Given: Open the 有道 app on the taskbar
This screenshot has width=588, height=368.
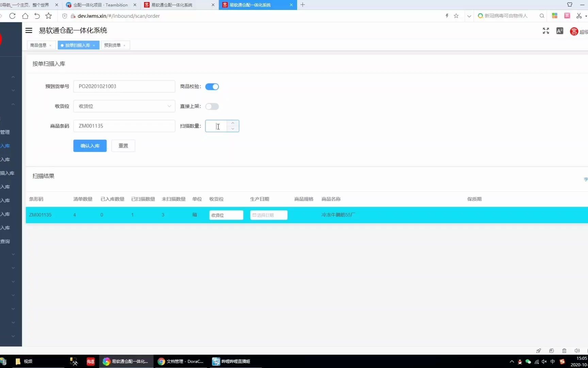Looking at the screenshot, I should pyautogui.click(x=91, y=362).
